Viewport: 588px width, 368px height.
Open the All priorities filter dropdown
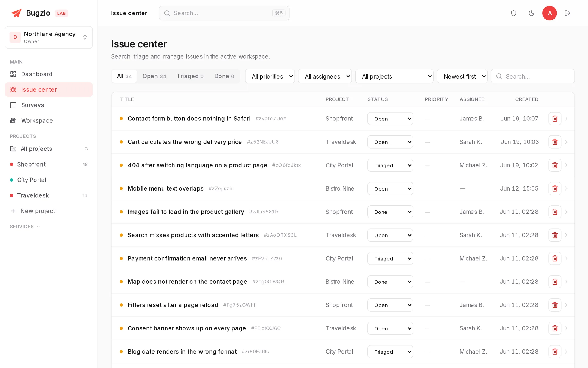click(x=270, y=76)
